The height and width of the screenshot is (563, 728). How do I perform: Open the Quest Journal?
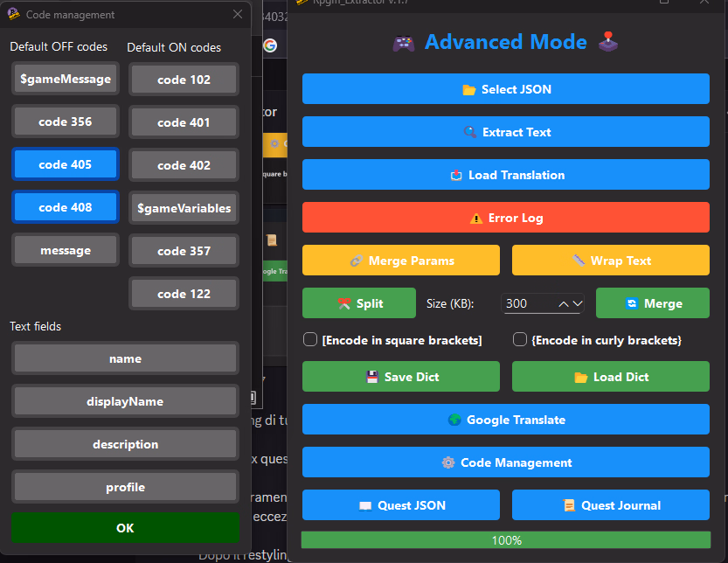(x=610, y=505)
